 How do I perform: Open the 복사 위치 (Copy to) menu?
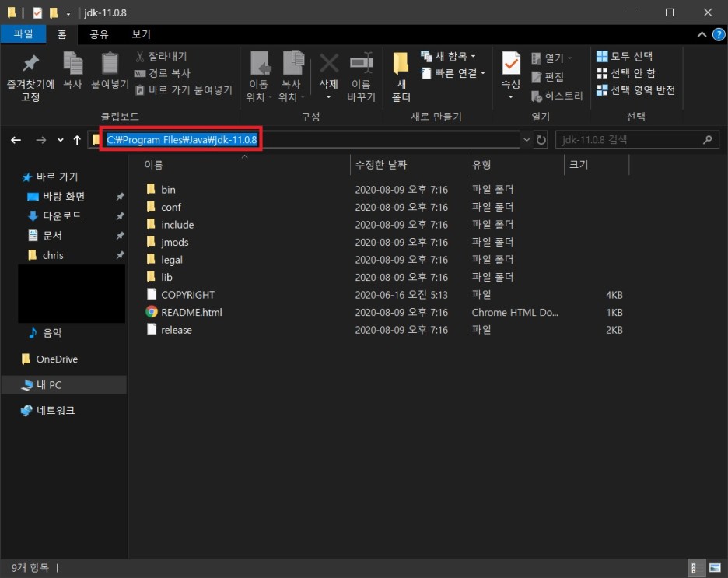click(291, 77)
